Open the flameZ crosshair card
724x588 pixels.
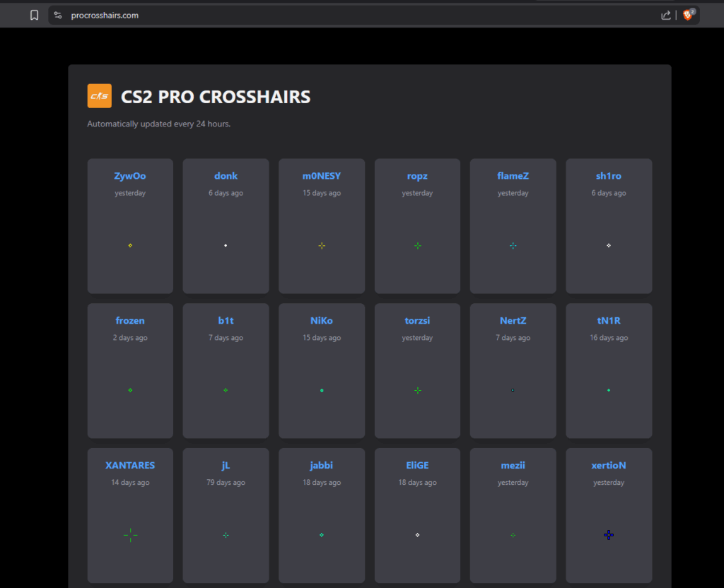point(513,225)
